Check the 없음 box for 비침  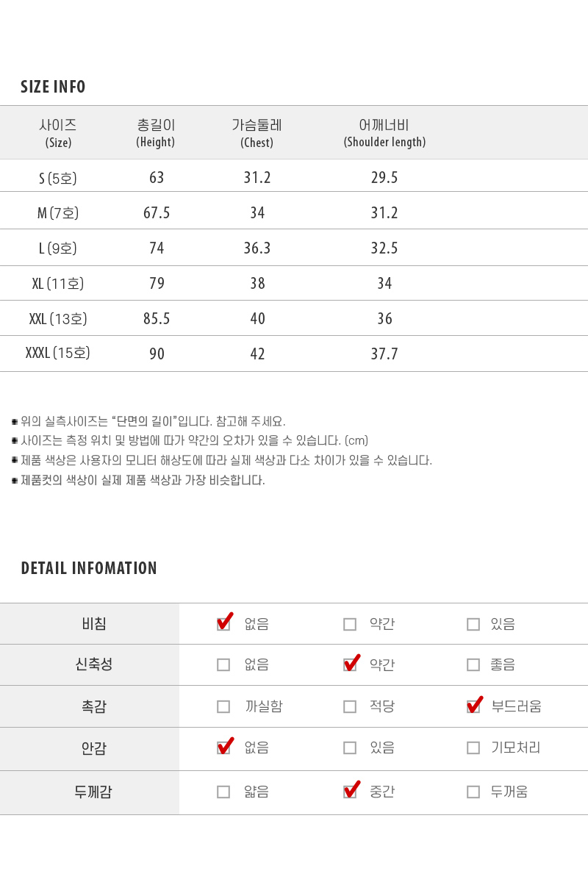(x=223, y=624)
